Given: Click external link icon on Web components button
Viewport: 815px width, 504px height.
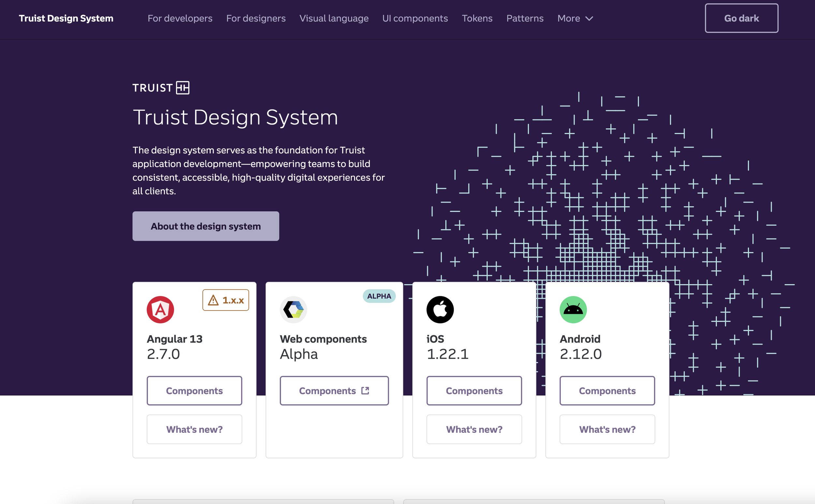Looking at the screenshot, I should 365,391.
